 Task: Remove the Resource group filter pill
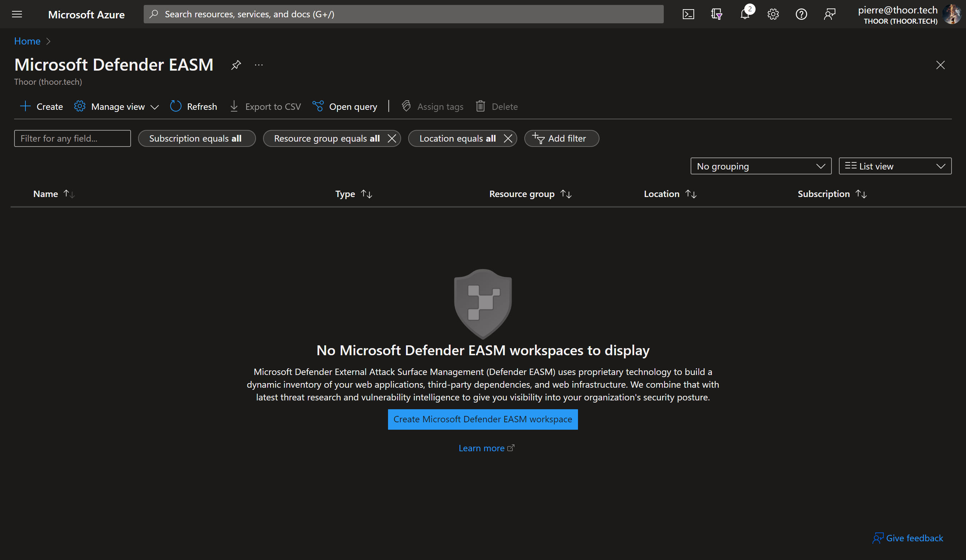point(392,138)
